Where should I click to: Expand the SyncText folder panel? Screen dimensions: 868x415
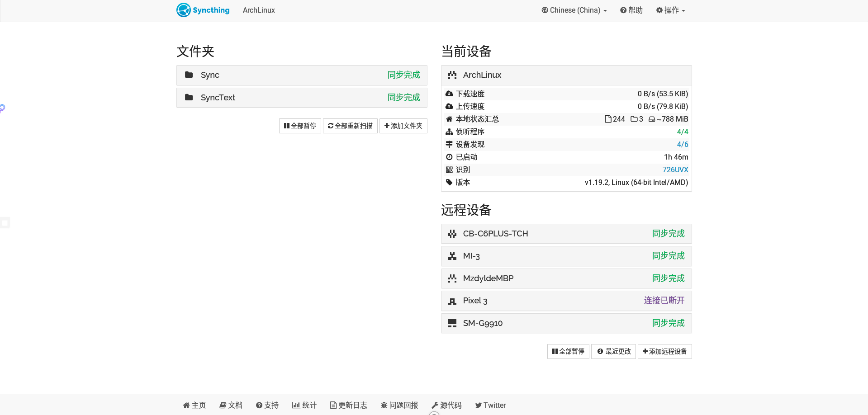point(302,98)
